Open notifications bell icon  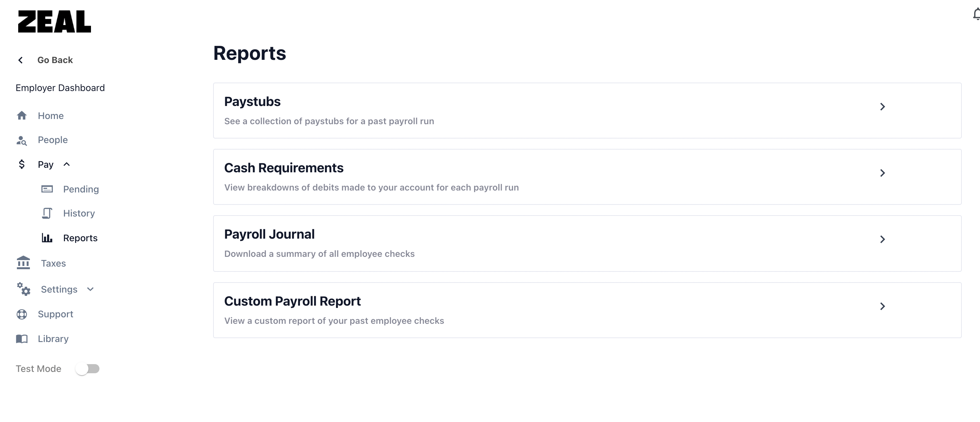tap(976, 14)
